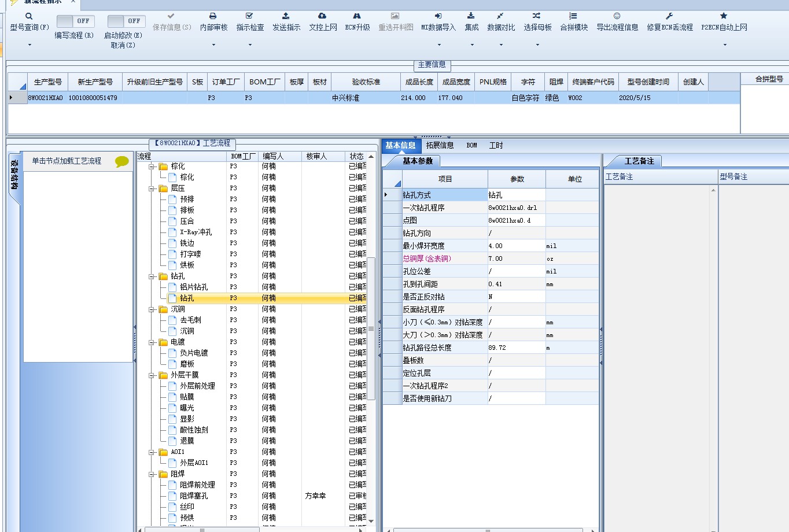Select the 工艺备注 panel tab
The height and width of the screenshot is (532, 789).
pyautogui.click(x=639, y=161)
